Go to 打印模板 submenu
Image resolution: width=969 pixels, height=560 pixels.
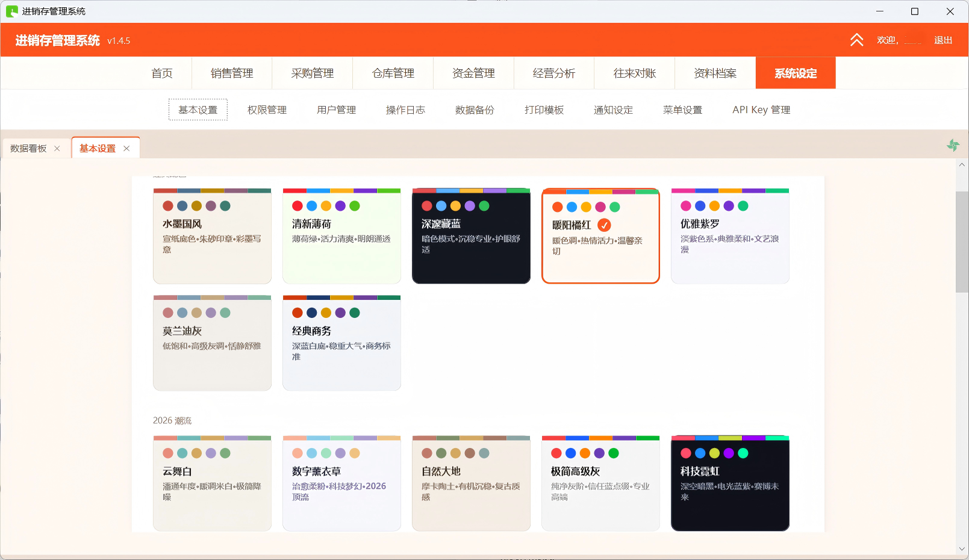tap(544, 110)
